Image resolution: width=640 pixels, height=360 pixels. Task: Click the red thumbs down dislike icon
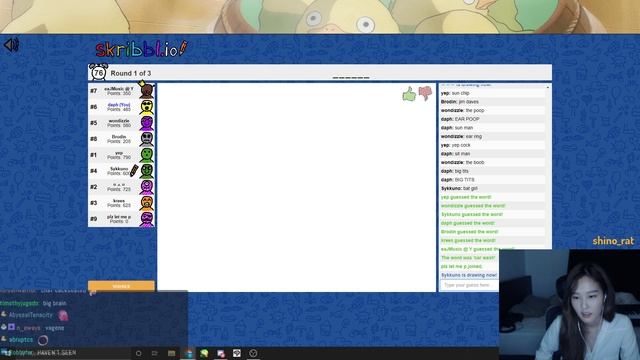[x=425, y=93]
